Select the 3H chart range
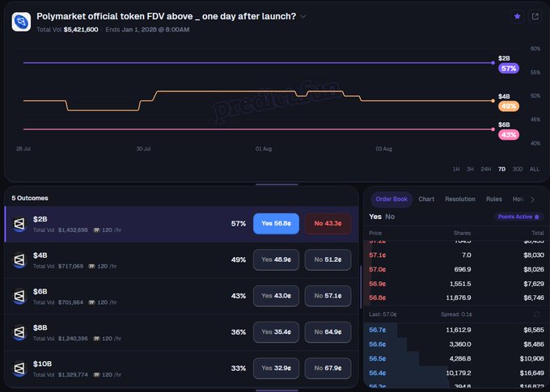 click(x=470, y=169)
